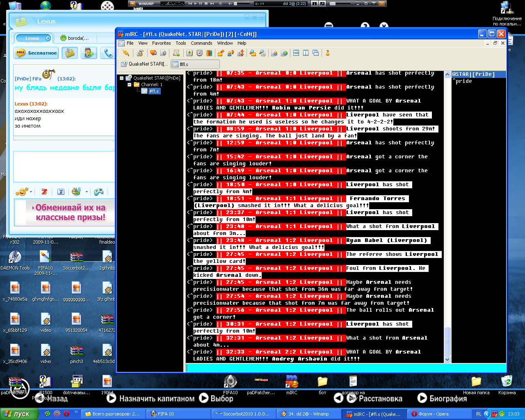Tile mIRC windows horizontally icon

(296, 53)
